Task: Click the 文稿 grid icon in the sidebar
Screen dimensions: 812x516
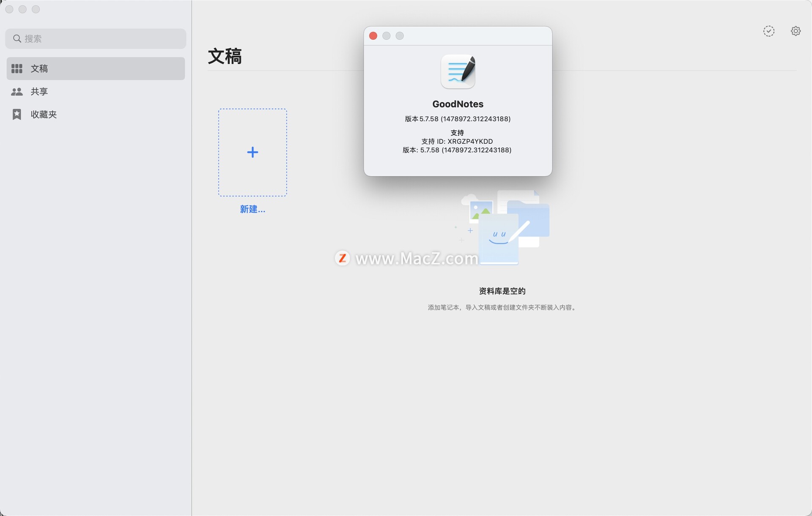Action: [17, 68]
